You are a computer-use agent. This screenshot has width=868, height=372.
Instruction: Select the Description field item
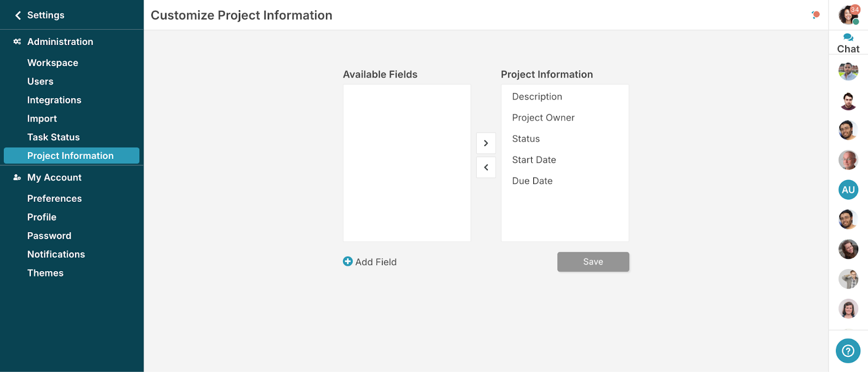tap(537, 97)
